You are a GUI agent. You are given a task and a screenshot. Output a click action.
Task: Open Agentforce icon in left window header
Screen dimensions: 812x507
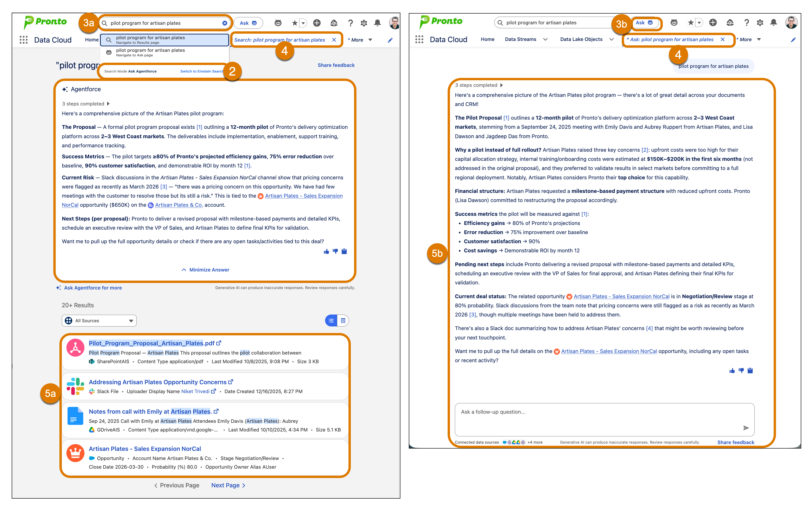[278, 23]
